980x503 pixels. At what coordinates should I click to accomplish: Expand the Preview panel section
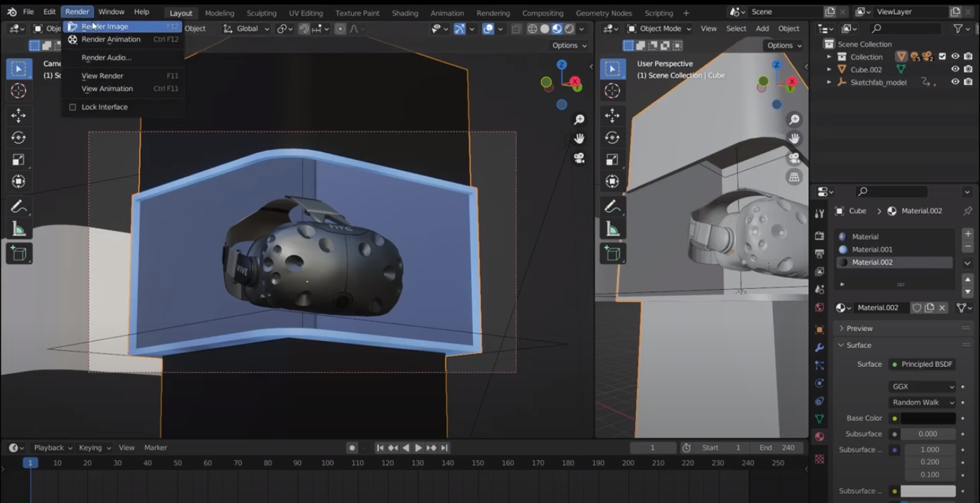[859, 328]
